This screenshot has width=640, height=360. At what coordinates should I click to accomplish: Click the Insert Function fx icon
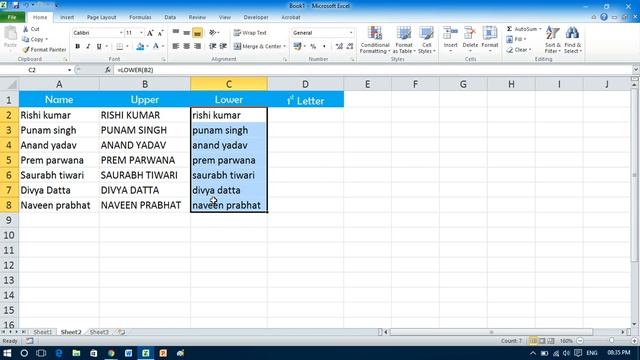tap(107, 70)
